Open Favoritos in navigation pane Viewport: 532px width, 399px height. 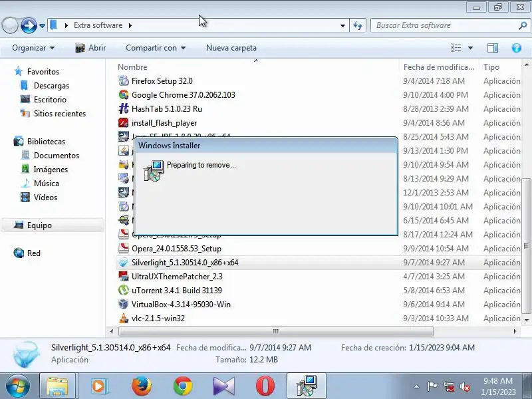43,72
